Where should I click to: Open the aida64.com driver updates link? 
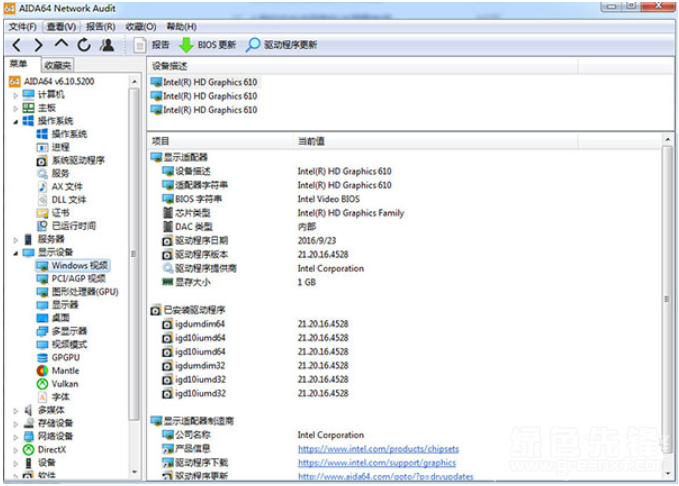click(385, 476)
